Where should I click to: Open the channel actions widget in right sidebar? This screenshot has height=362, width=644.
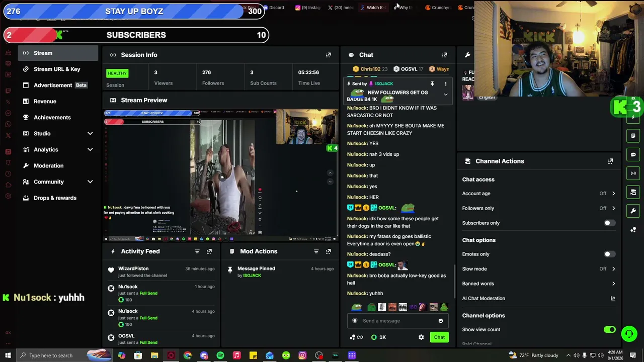click(633, 192)
